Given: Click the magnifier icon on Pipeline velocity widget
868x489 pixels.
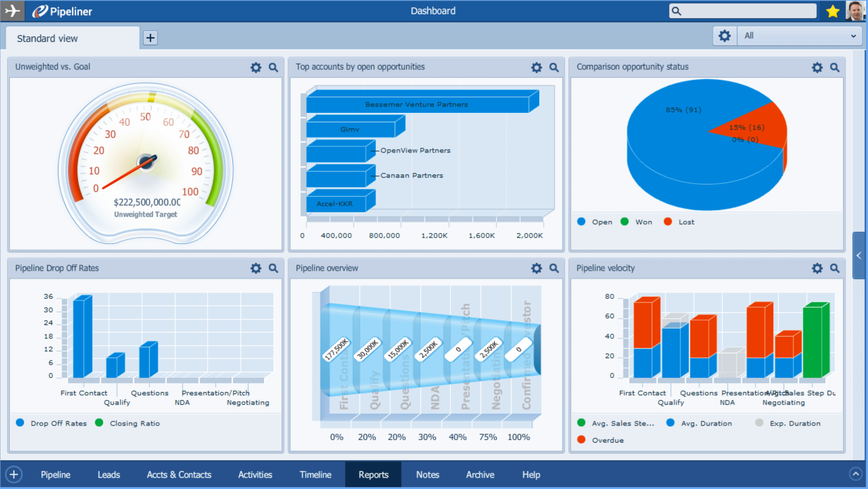Looking at the screenshot, I should point(835,268).
